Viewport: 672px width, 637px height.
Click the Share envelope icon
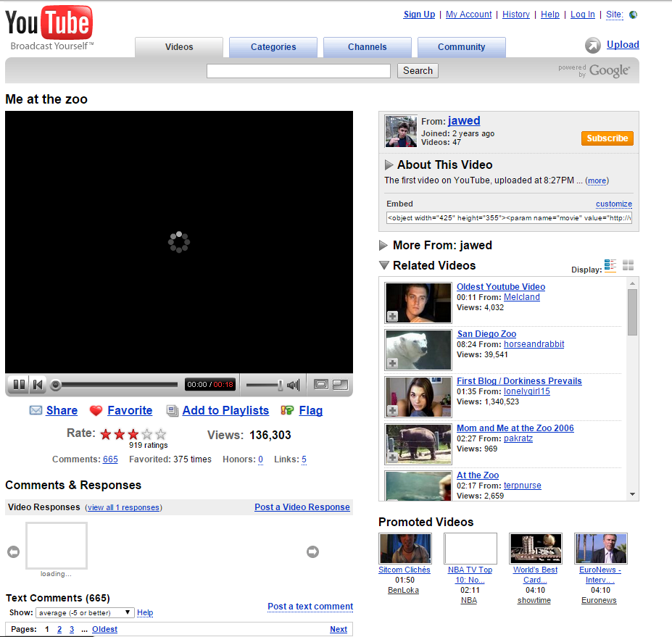click(x=36, y=410)
